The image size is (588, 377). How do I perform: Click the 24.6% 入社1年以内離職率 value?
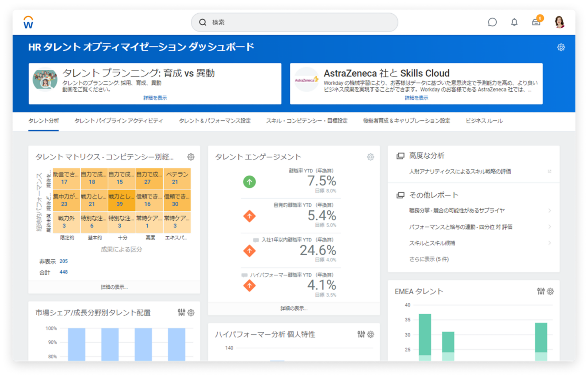point(318,250)
